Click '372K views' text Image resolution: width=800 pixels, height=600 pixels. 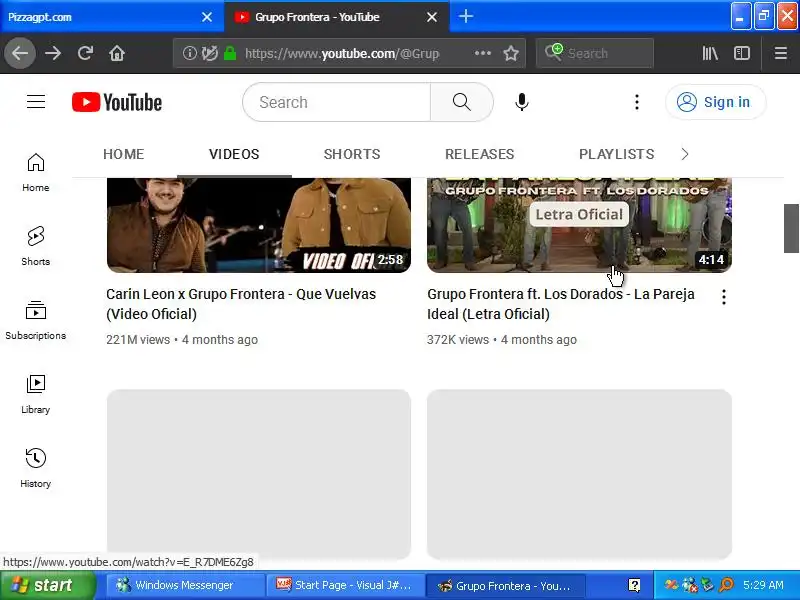click(x=458, y=340)
